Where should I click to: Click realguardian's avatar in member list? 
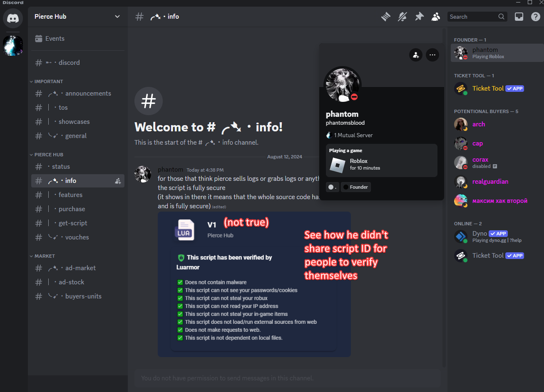coord(461,182)
